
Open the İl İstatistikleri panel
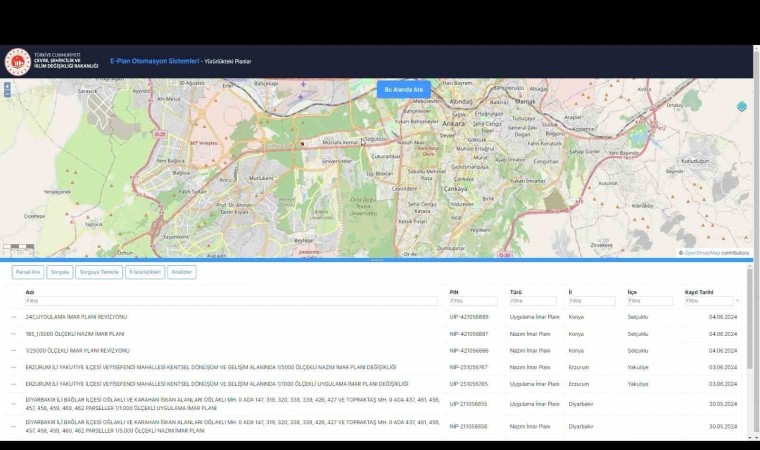pyautogui.click(x=145, y=272)
